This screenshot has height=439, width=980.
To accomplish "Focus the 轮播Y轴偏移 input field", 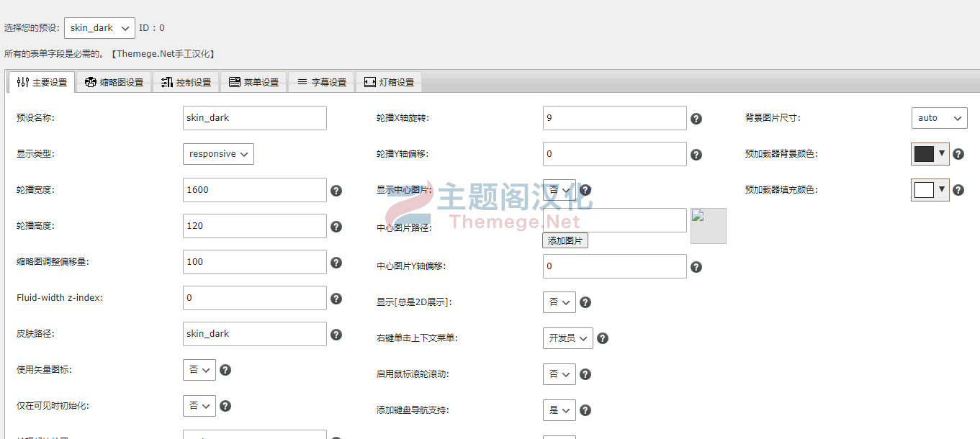I will (x=615, y=154).
